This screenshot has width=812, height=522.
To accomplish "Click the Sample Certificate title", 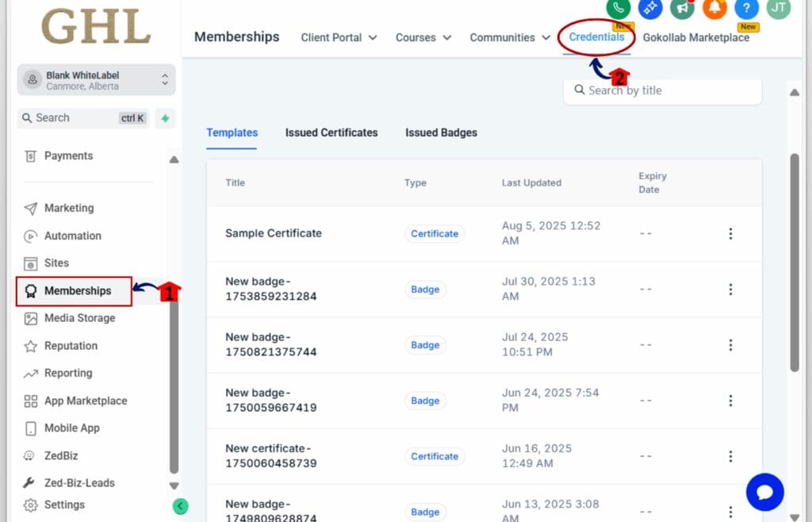I will pyautogui.click(x=274, y=233).
